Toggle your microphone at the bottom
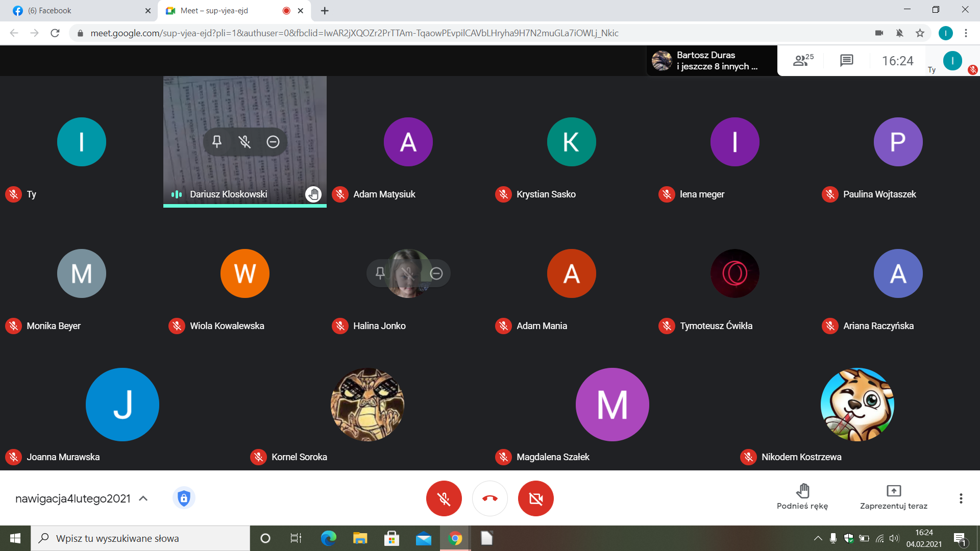Screen dimensions: 980x551 [444, 498]
